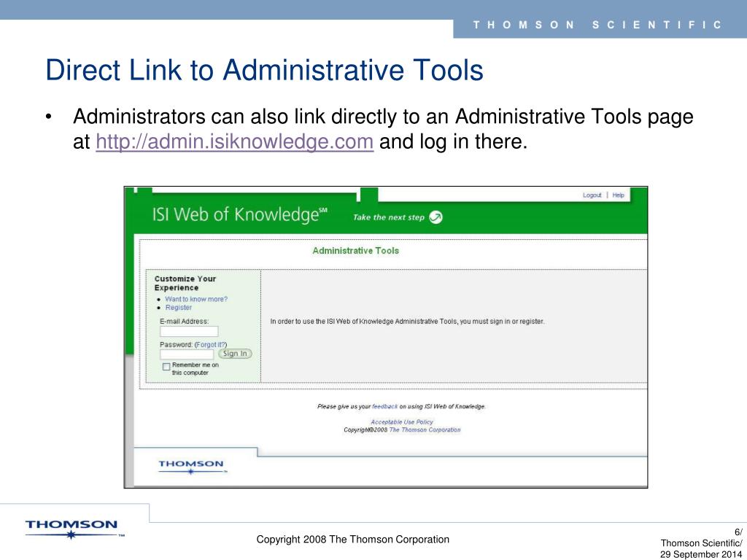Click the Thomson logo in slide footer
The height and width of the screenshot is (560, 747).
[x=74, y=529]
